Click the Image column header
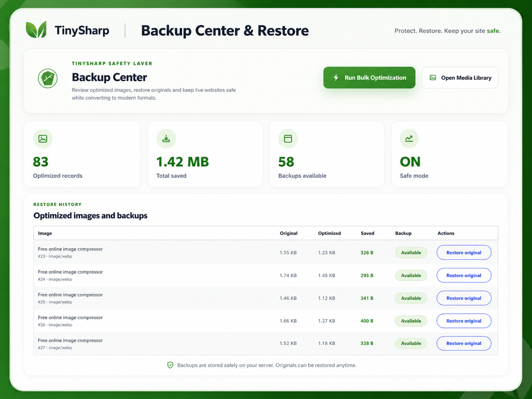The width and height of the screenshot is (532, 399). coord(45,233)
